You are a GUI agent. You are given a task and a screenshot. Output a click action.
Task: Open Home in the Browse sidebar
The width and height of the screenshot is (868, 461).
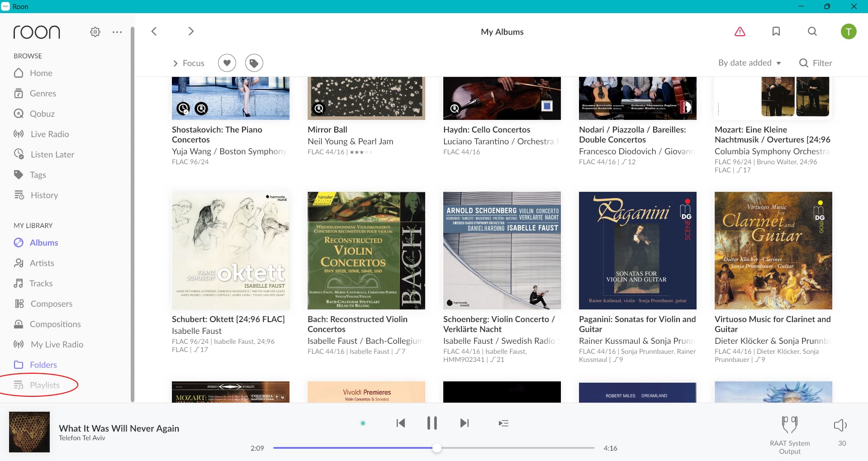33,73
